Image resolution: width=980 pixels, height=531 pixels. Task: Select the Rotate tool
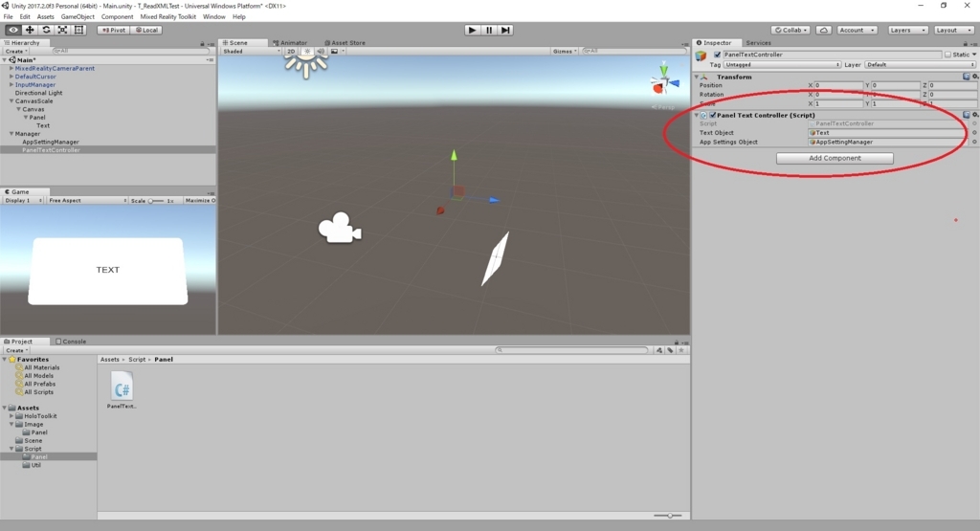click(x=46, y=30)
